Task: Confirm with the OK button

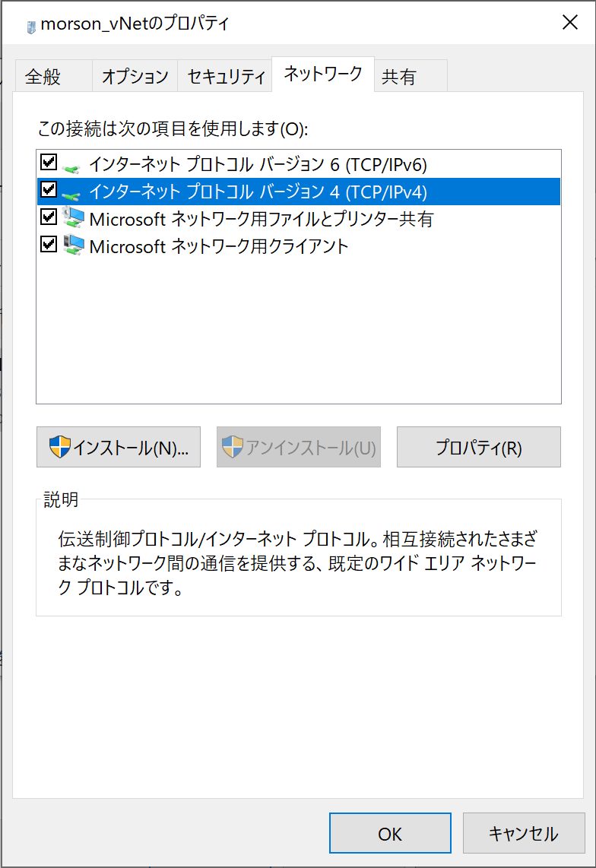Action: pos(390,834)
